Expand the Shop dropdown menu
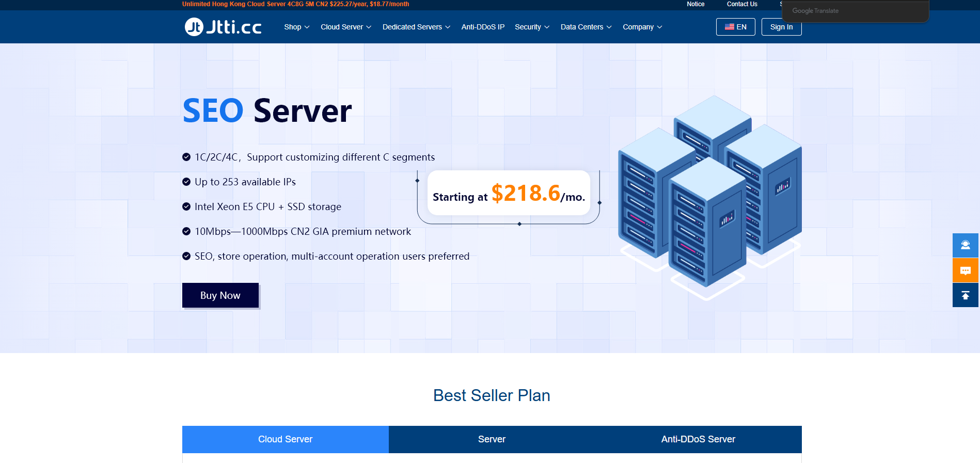 pyautogui.click(x=296, y=27)
